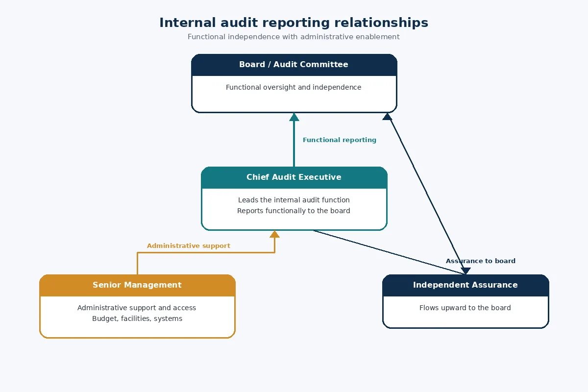This screenshot has height=392, width=588.
Task: Click the 'Functional reporting' arrow label
Action: point(340,140)
